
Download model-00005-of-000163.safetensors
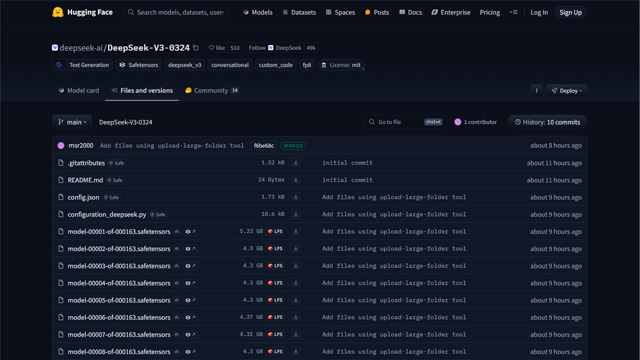tap(296, 300)
